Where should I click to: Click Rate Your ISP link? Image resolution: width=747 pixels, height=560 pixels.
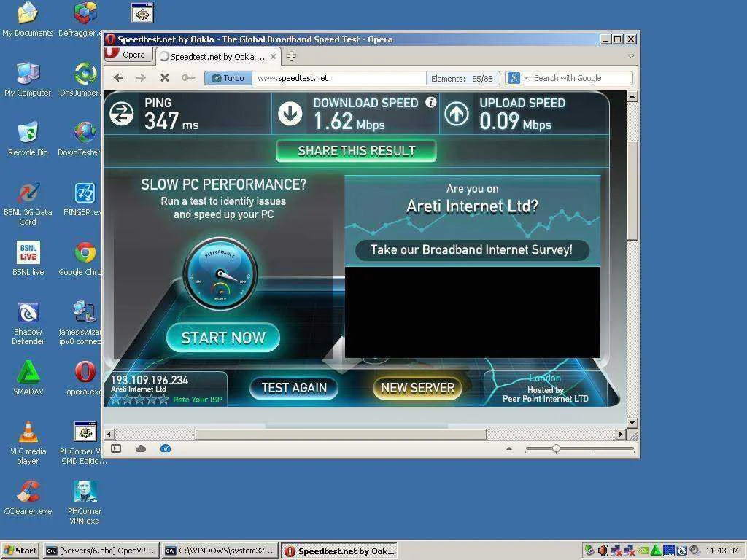pyautogui.click(x=197, y=400)
